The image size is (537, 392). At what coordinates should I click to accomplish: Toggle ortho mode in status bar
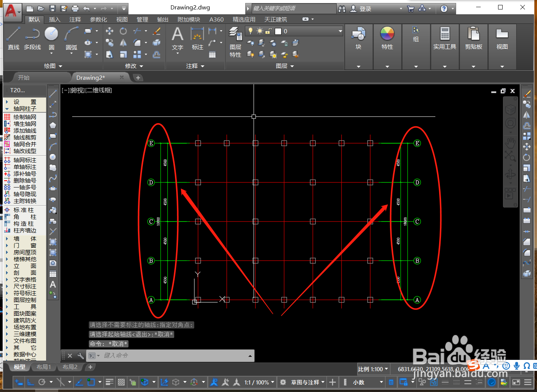(31, 383)
